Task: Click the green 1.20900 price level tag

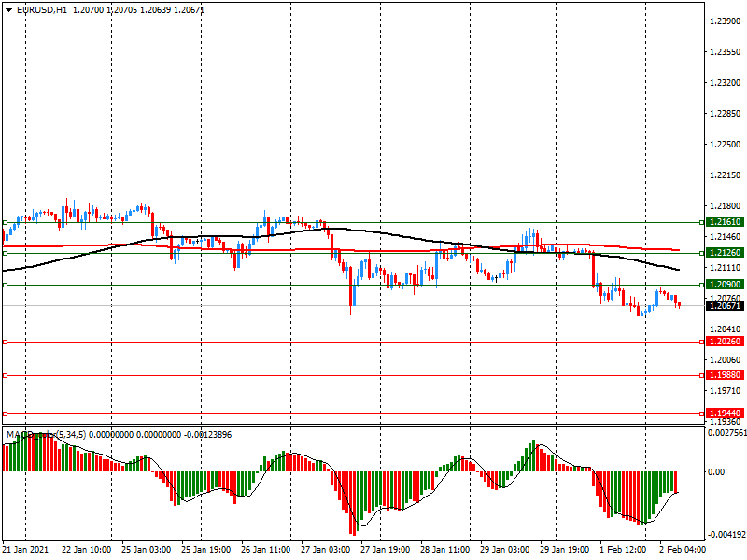Action: click(x=725, y=285)
